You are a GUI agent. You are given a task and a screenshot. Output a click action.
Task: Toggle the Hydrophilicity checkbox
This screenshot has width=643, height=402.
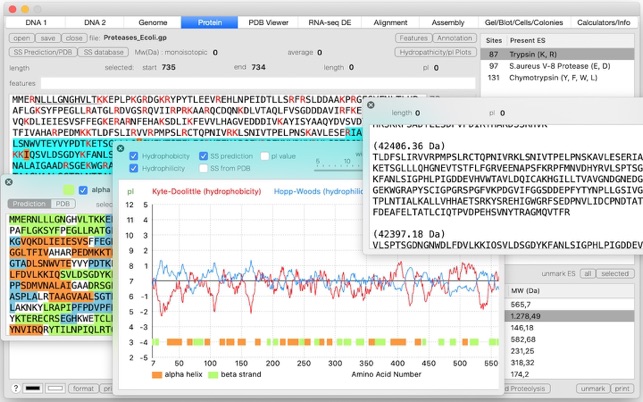tap(133, 168)
